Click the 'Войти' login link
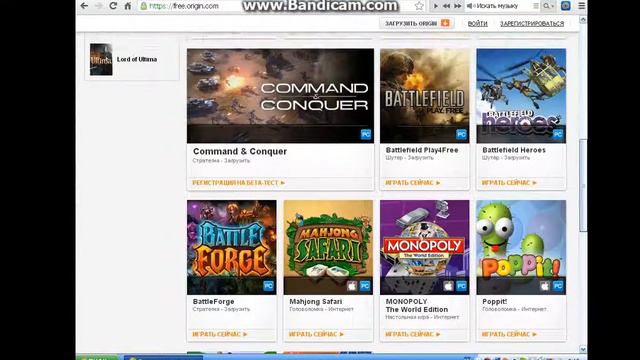This screenshot has width=640, height=360. click(x=478, y=24)
